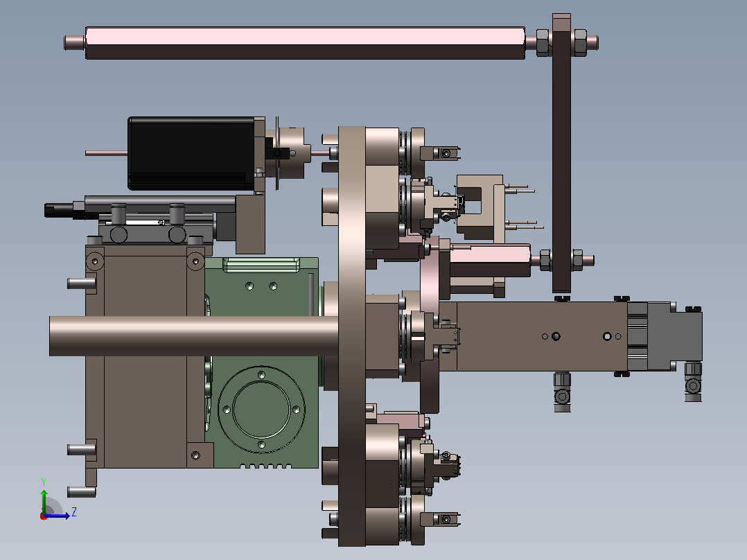Select the air fitting under the cylinder body
Viewport: 747px width, 560px height.
tap(562, 392)
